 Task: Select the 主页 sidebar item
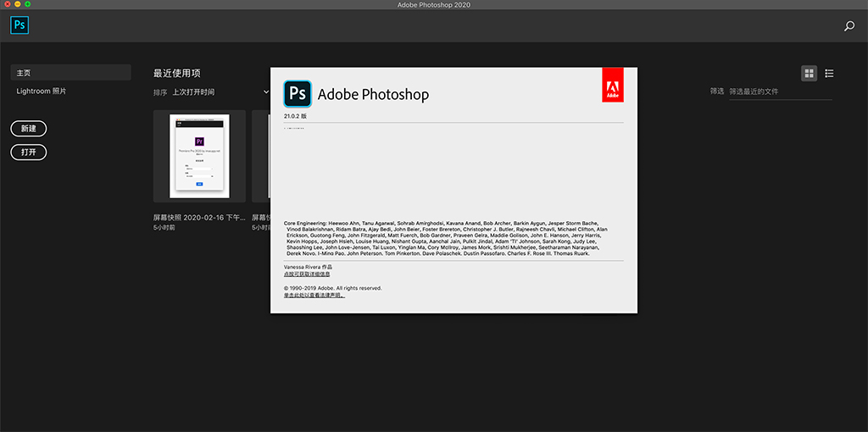pos(71,73)
